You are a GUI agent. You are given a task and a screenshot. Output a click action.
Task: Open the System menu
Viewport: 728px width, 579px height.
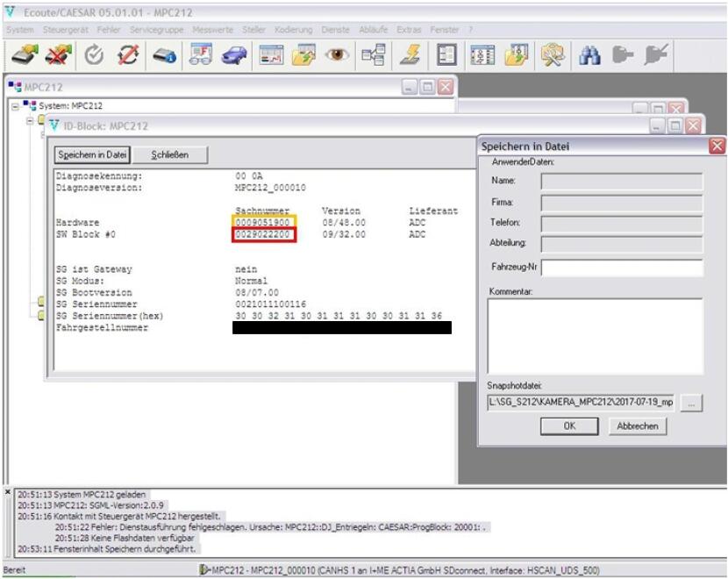(x=20, y=30)
